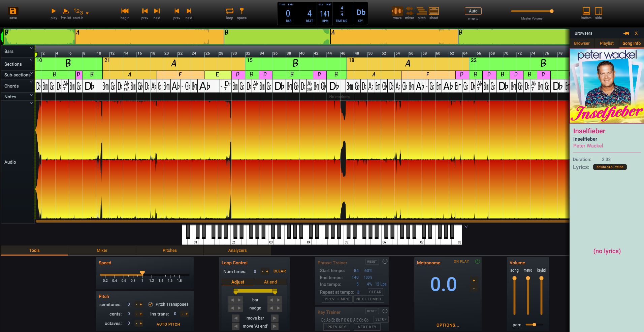Enable the Phrase Trainer power toggle
644x332 pixels.
(385, 262)
